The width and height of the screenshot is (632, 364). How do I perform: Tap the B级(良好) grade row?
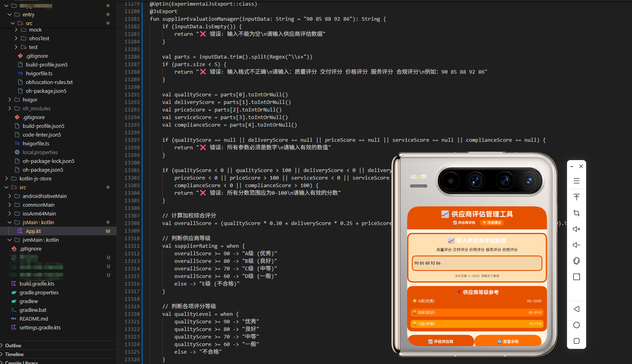pyautogui.click(x=477, y=313)
